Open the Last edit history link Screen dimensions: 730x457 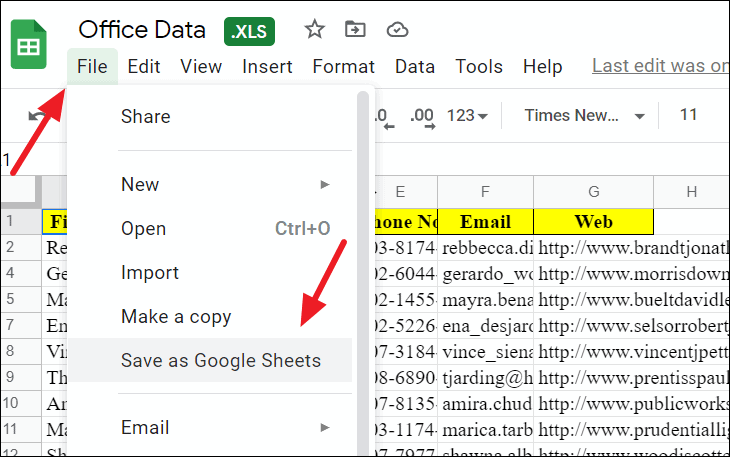[660, 66]
